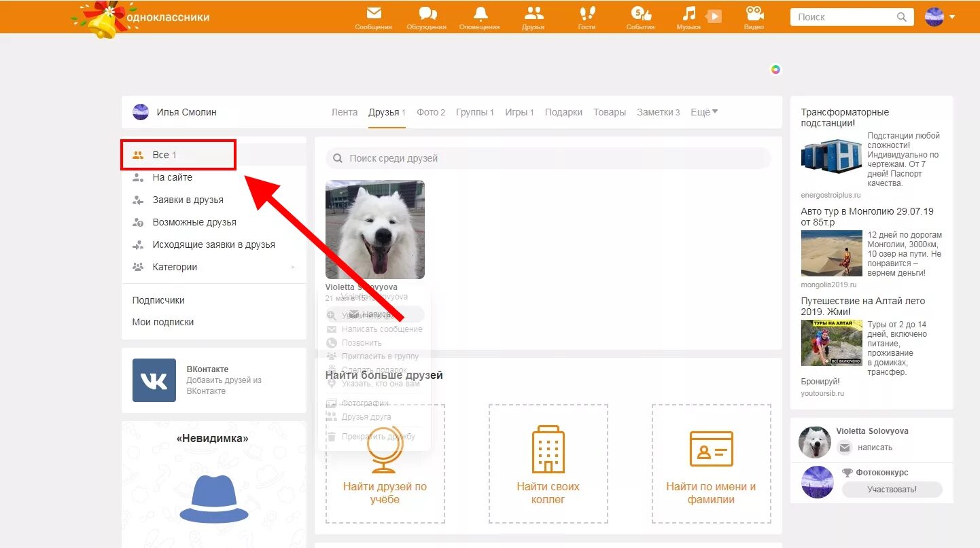This screenshot has height=548, width=980.
Task: Click Участвовать! button
Action: click(x=892, y=489)
